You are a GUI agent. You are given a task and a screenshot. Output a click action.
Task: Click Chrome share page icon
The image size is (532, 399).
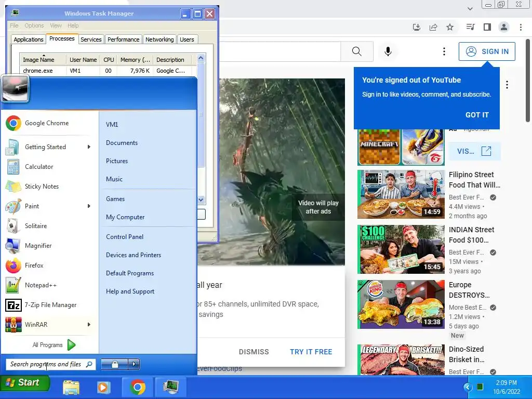(x=433, y=27)
